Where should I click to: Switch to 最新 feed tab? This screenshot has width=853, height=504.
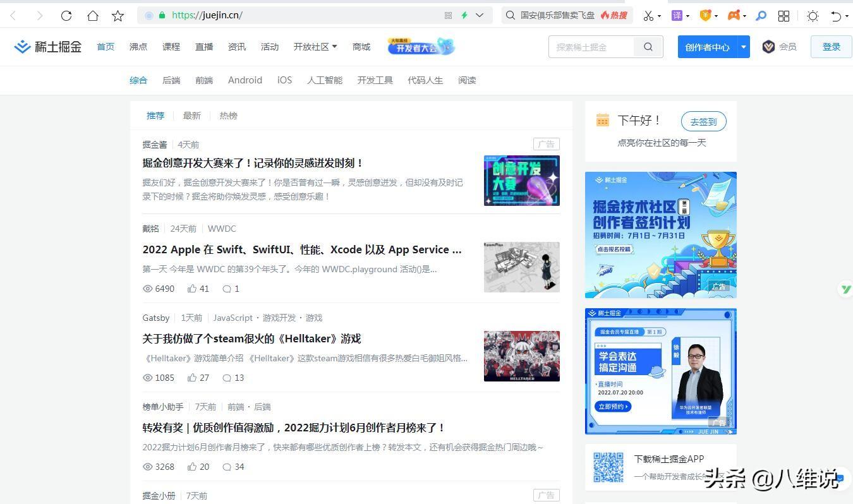click(x=192, y=116)
